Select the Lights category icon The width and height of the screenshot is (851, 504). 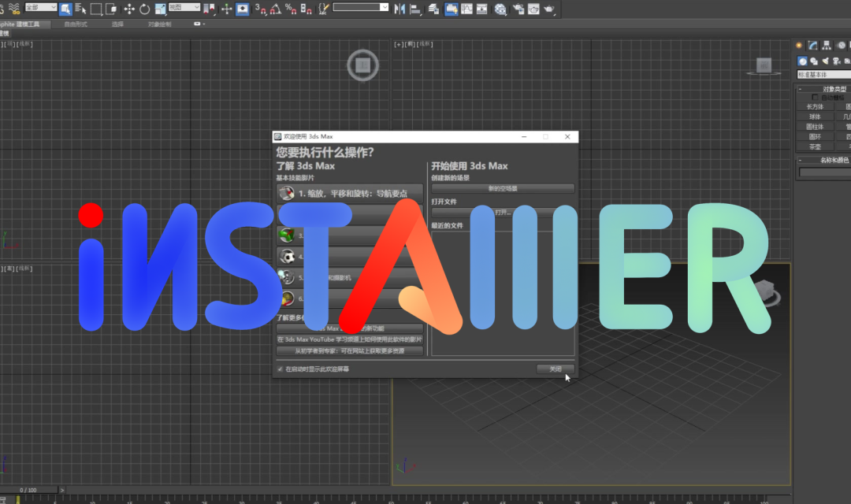(825, 61)
